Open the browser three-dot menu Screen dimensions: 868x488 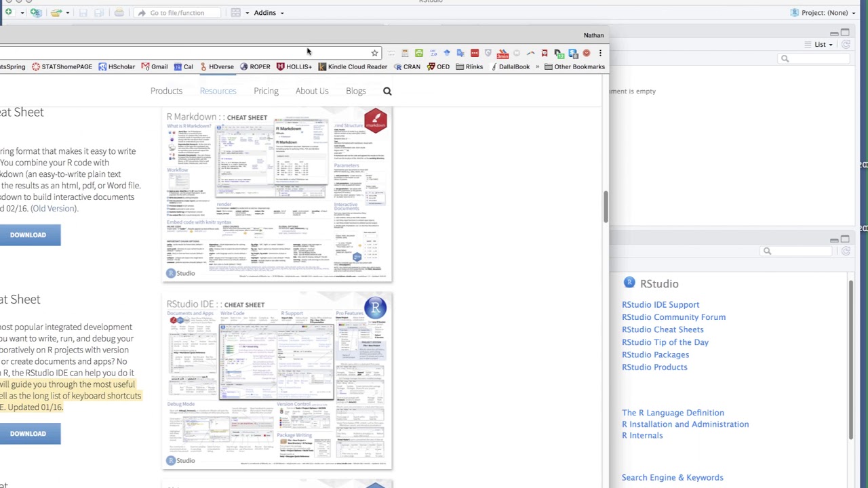(x=600, y=53)
